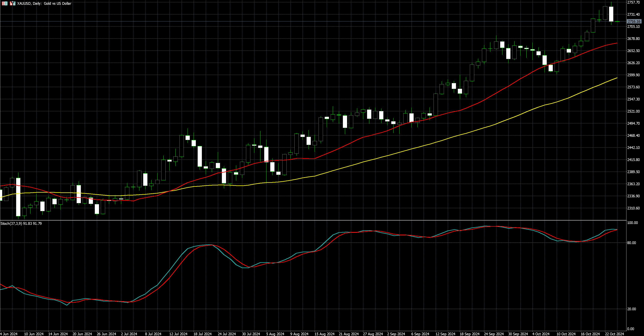Click the 30 Jul 2024 date label
Screen dimensions: 644x336
(251, 334)
